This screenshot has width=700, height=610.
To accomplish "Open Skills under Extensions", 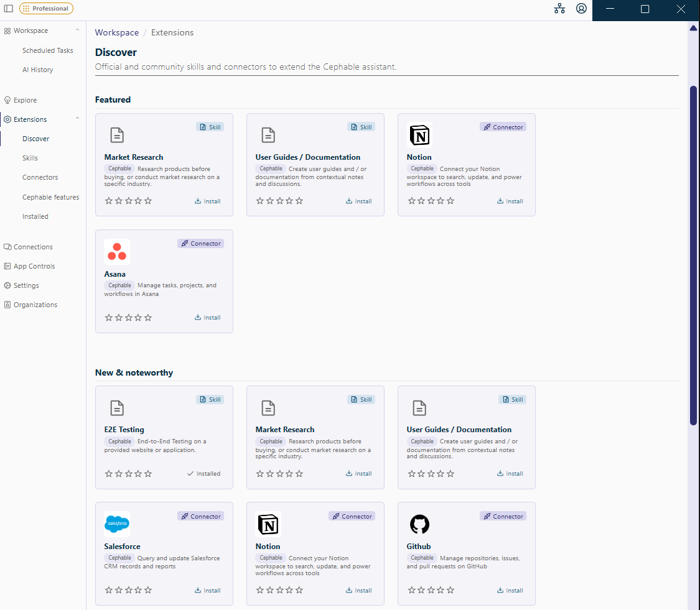I will [x=30, y=158].
